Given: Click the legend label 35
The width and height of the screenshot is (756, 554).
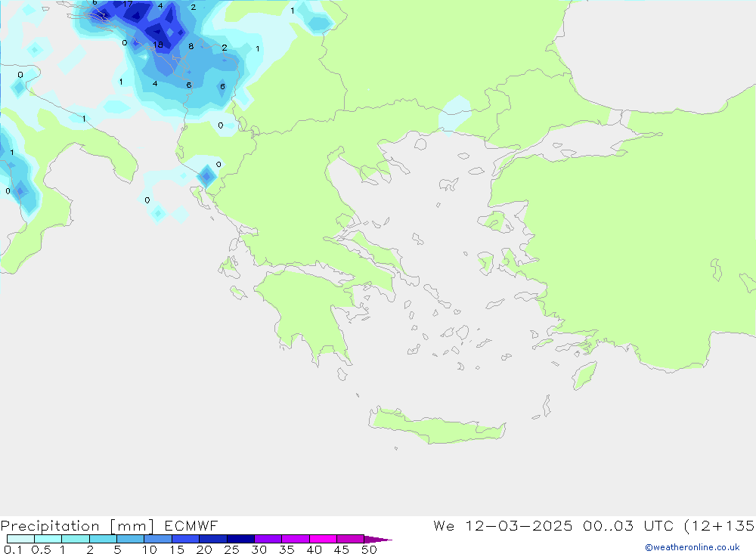Looking at the screenshot, I should click(x=287, y=549).
